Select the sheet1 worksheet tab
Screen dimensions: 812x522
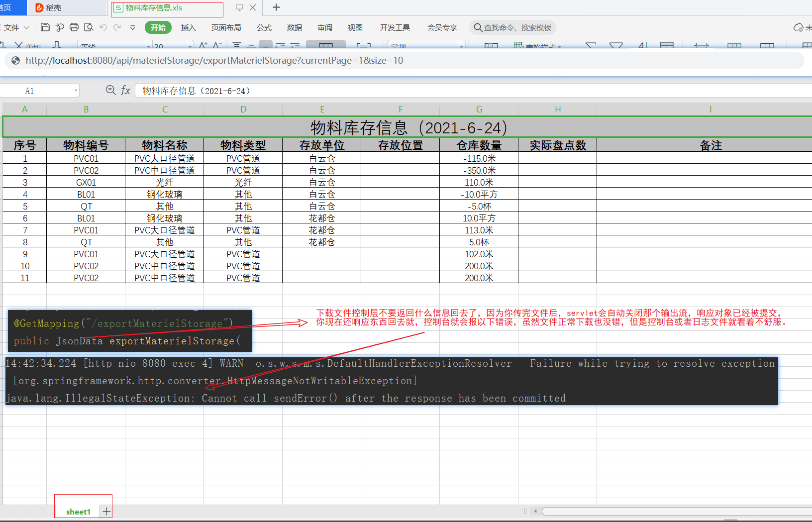pos(78,512)
